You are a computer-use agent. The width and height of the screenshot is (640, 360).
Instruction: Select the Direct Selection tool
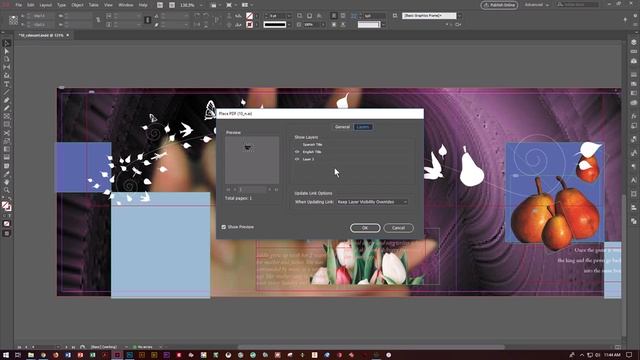coord(7,51)
